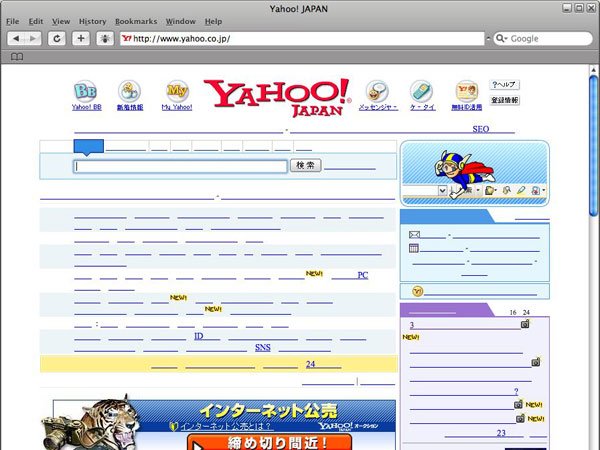Open the Yahoo! BB text link
This screenshot has width=600, height=450.
[x=86, y=107]
